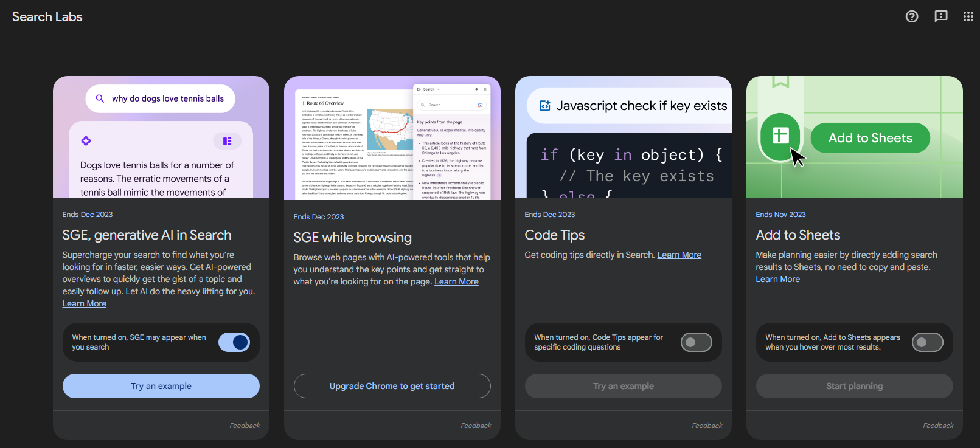
Task: Click the SGE while browsing preview image
Action: 392,139
